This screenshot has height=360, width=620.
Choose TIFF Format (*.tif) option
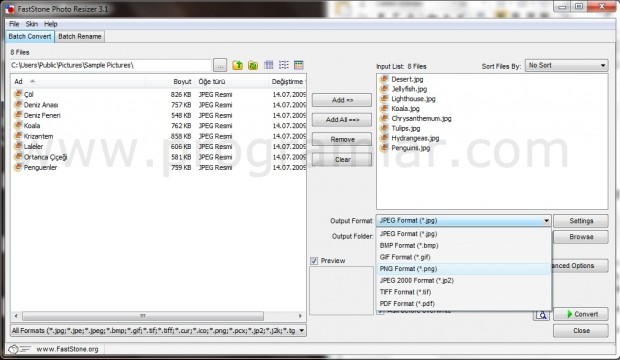coord(463,292)
